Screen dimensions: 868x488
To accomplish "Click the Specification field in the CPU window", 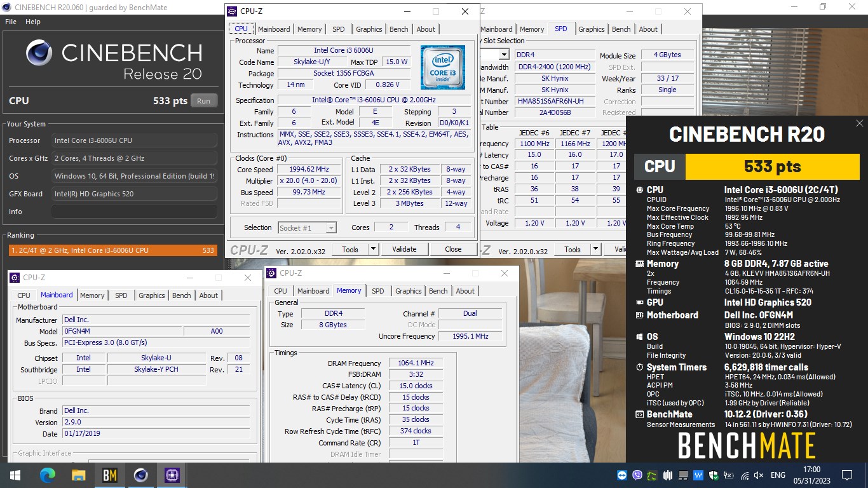I will [x=374, y=100].
